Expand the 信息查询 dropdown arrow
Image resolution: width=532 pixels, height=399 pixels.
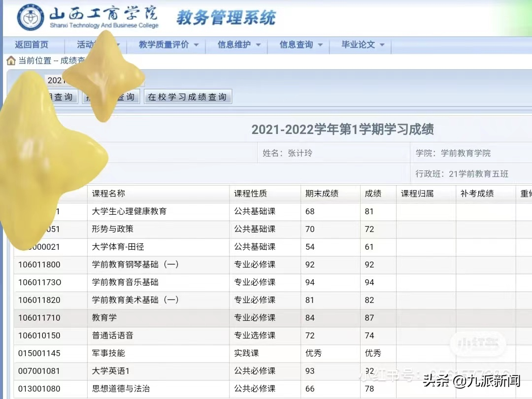pyautogui.click(x=320, y=45)
